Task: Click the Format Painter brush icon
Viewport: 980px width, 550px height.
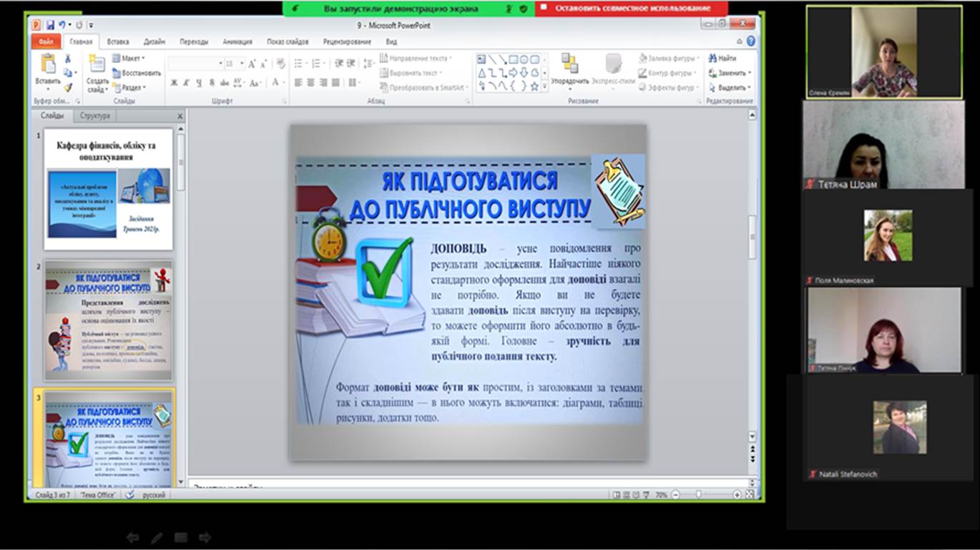Action: click(68, 87)
